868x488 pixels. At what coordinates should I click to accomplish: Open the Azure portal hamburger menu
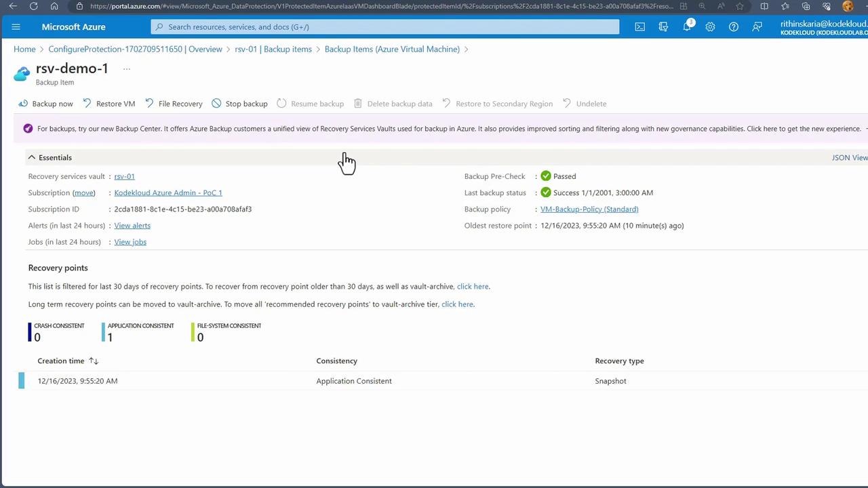[x=16, y=27]
